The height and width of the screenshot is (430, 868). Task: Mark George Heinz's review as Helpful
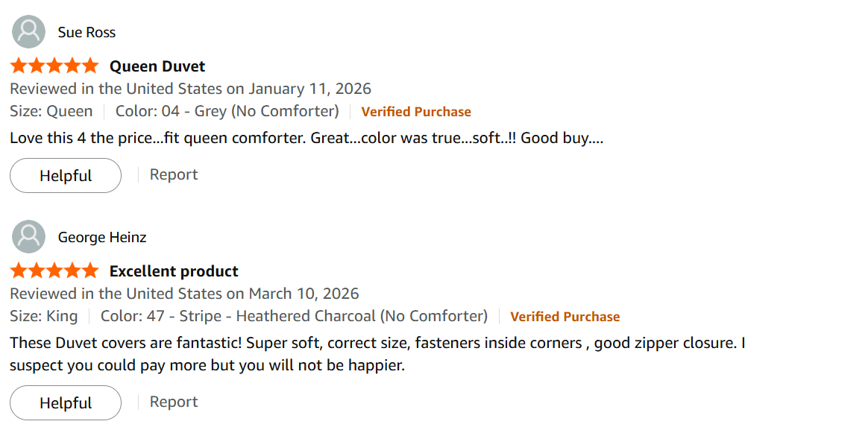click(66, 403)
